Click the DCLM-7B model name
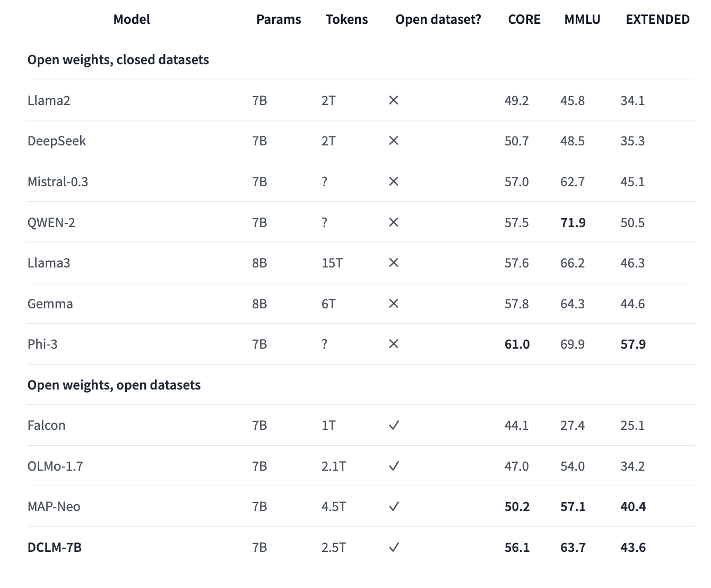711x588 pixels. pos(55,547)
